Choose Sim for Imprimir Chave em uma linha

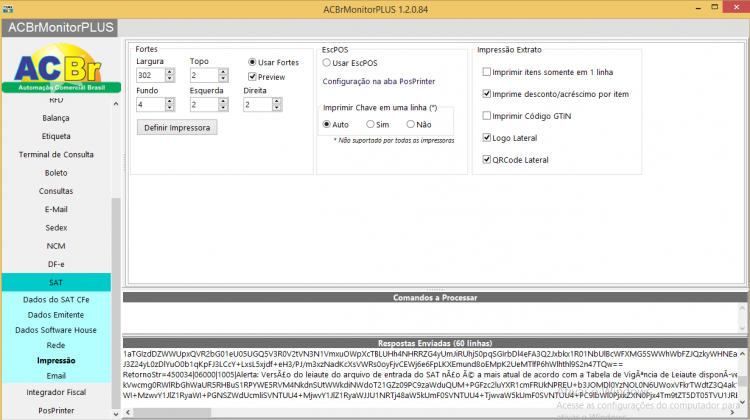(x=370, y=124)
